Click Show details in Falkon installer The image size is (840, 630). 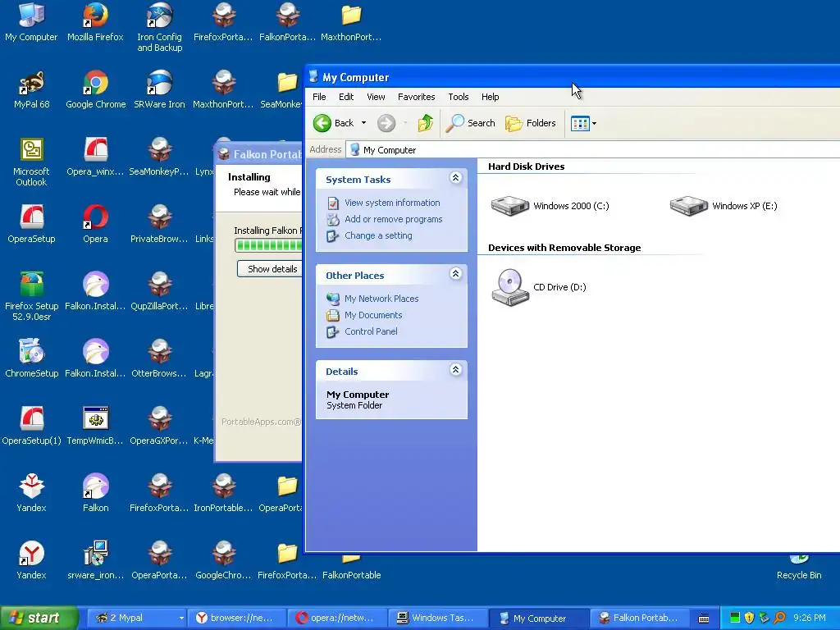pos(269,269)
